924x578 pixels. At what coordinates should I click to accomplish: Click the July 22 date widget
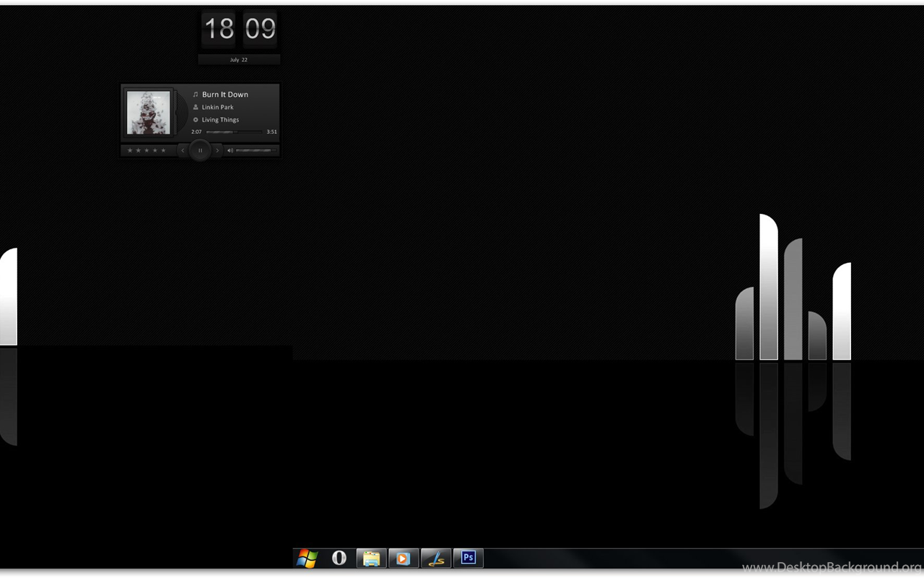coord(239,60)
